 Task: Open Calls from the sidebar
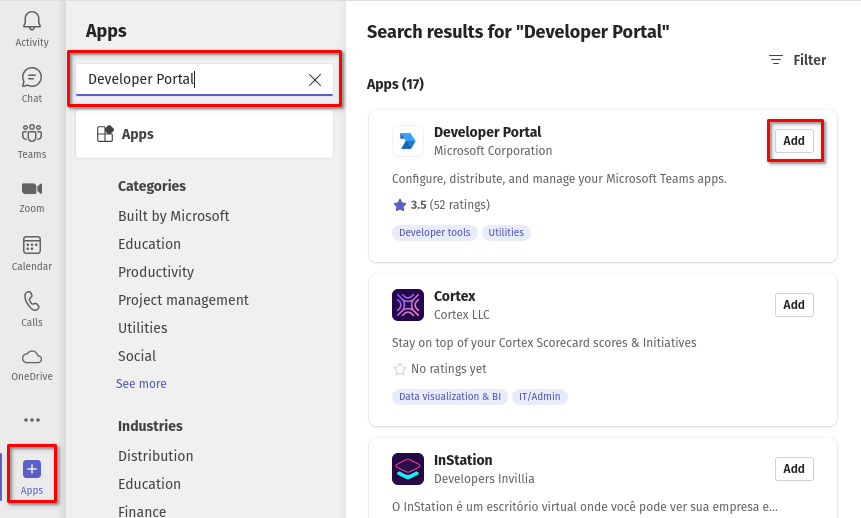pyautogui.click(x=32, y=309)
